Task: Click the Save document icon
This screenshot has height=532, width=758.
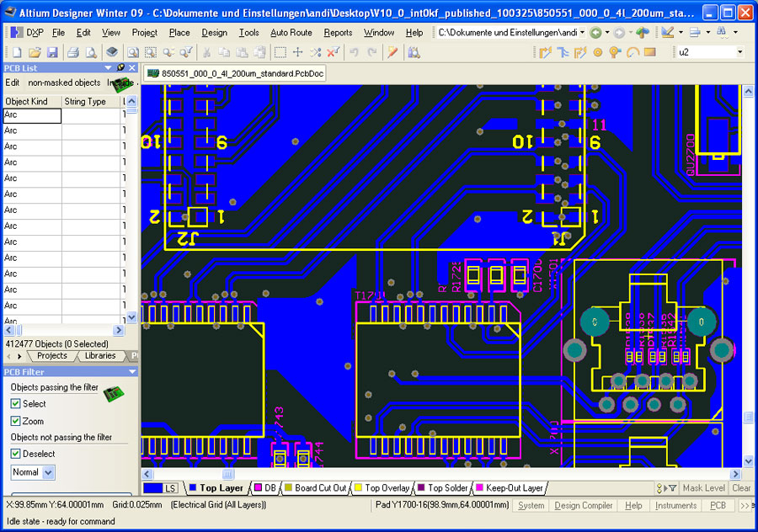Action: (52, 52)
